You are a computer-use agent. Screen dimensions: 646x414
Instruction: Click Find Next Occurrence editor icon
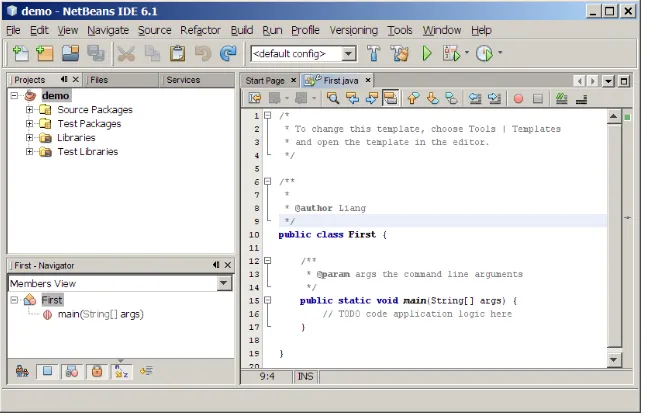tap(372, 98)
